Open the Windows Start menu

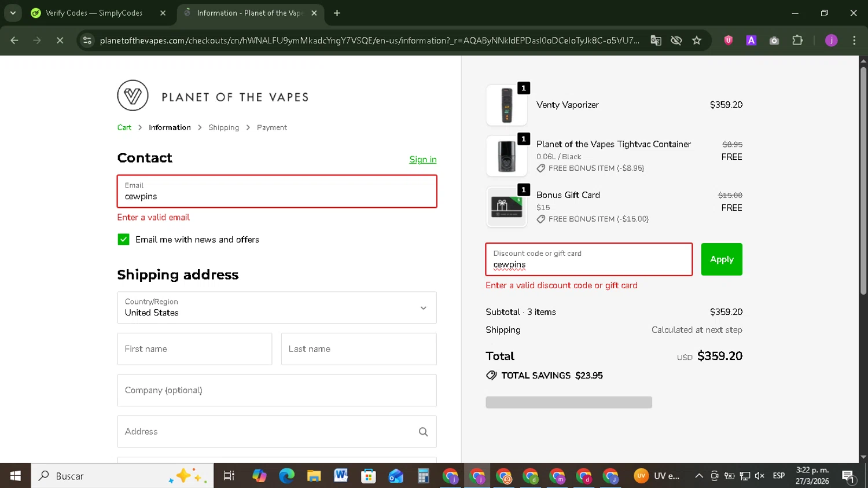pos(16,476)
